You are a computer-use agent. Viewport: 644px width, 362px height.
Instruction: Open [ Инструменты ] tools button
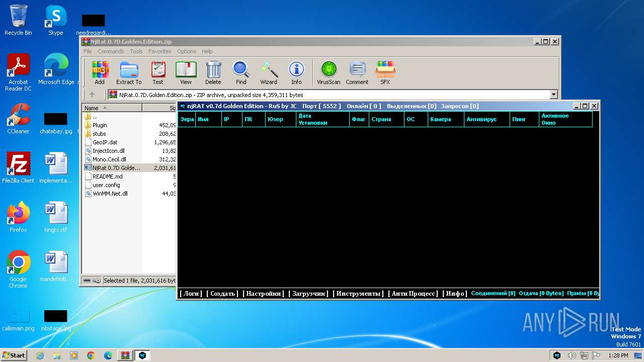(358, 294)
